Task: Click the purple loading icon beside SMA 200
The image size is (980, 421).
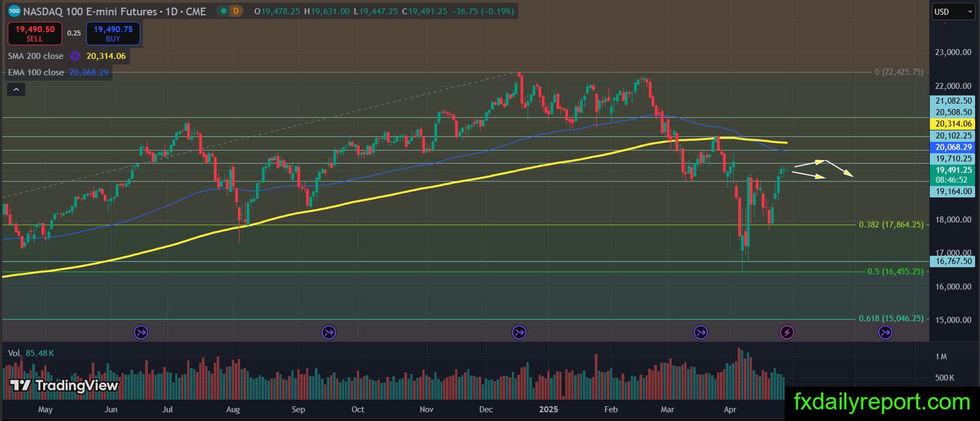Action: point(75,56)
